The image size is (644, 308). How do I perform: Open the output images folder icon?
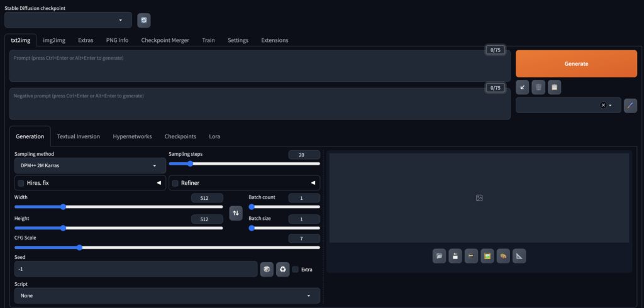coord(440,256)
